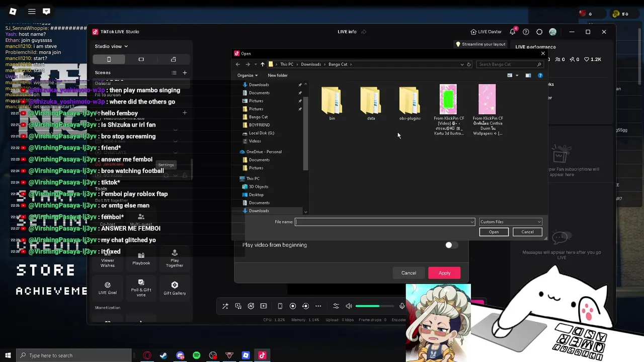This screenshot has width=644, height=362.
Task: Click the This PC breadcrumb in address bar
Action: pos(287,64)
